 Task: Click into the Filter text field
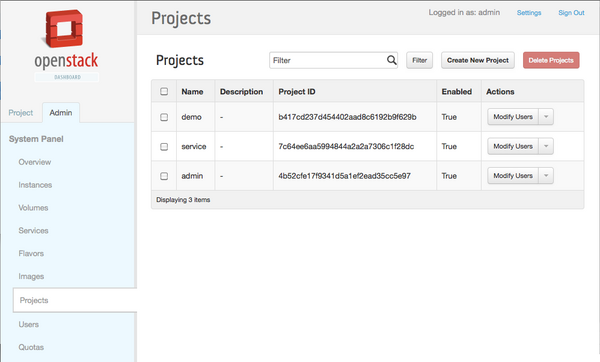tap(328, 60)
